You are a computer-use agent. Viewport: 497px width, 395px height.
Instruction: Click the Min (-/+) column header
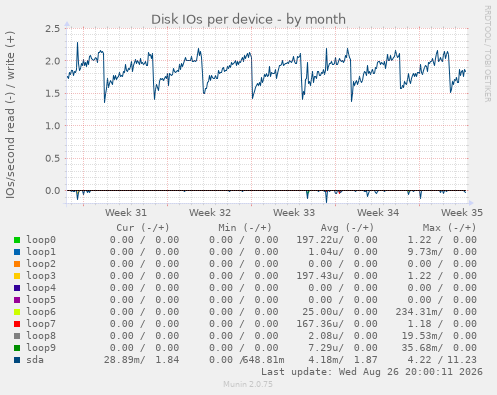pyautogui.click(x=245, y=228)
